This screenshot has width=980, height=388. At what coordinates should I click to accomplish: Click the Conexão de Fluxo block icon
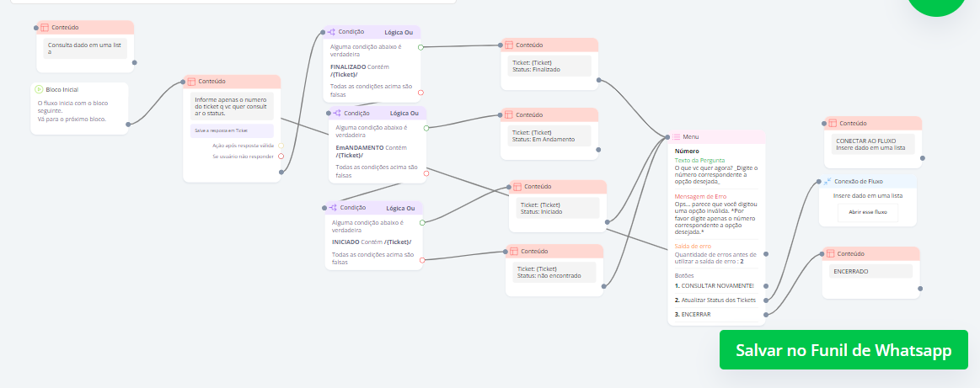[827, 181]
